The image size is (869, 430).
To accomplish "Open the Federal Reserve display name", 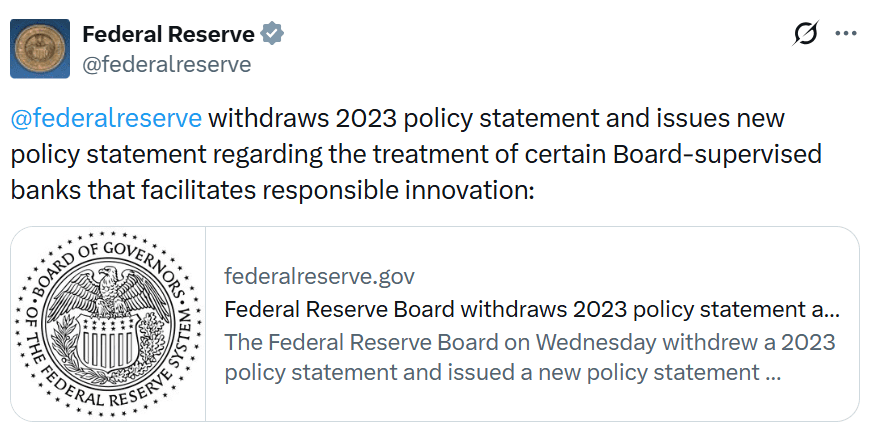I will coord(168,35).
